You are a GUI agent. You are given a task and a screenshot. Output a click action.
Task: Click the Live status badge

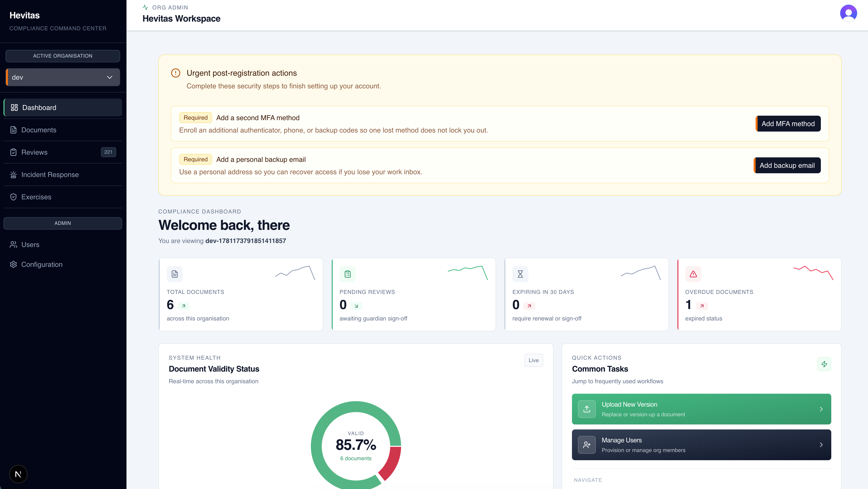(534, 360)
